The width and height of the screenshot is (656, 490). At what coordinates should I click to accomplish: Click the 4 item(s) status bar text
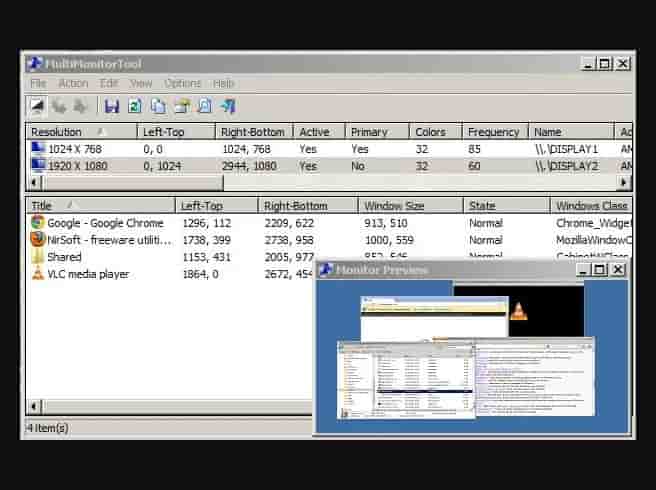(48, 428)
